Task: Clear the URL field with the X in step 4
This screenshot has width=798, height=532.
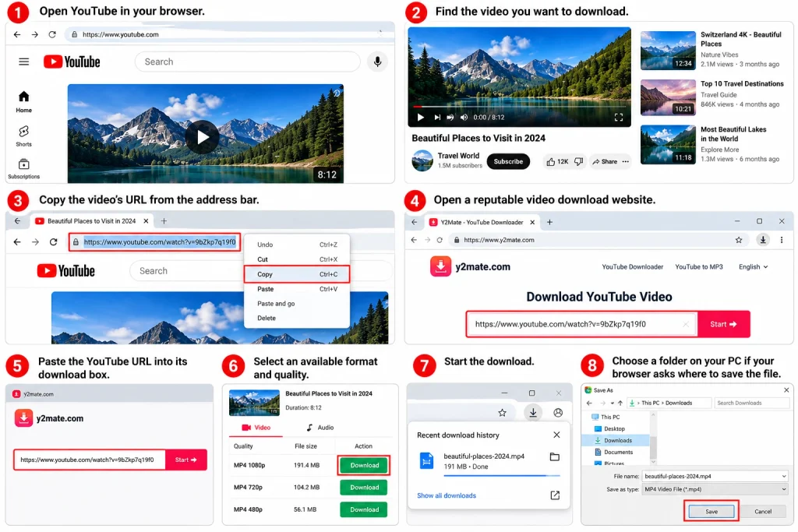Action: click(x=686, y=325)
